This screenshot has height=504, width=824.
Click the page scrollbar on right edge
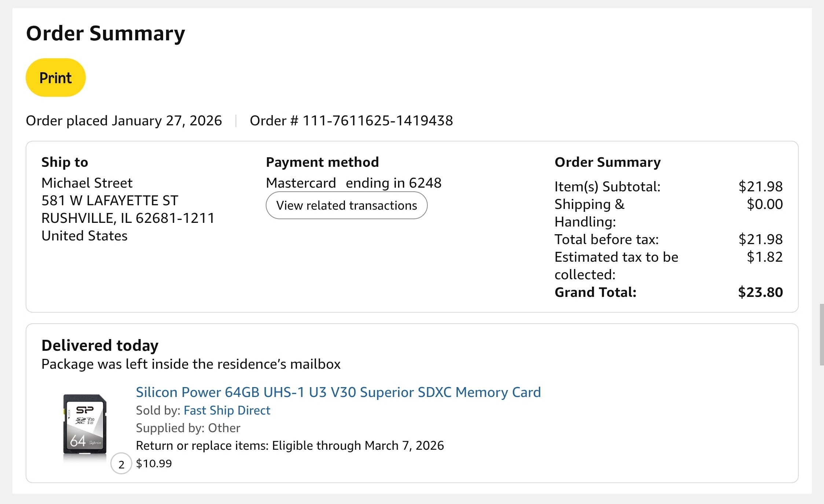(821, 334)
